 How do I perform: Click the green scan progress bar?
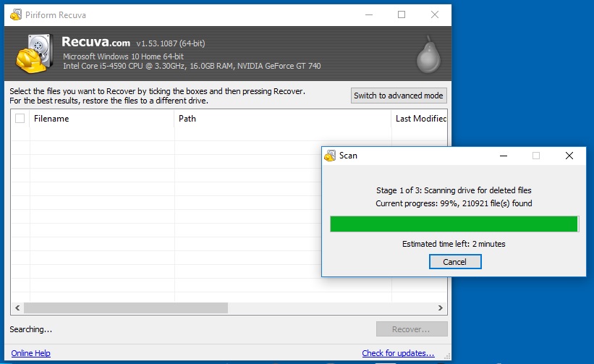[454, 224]
